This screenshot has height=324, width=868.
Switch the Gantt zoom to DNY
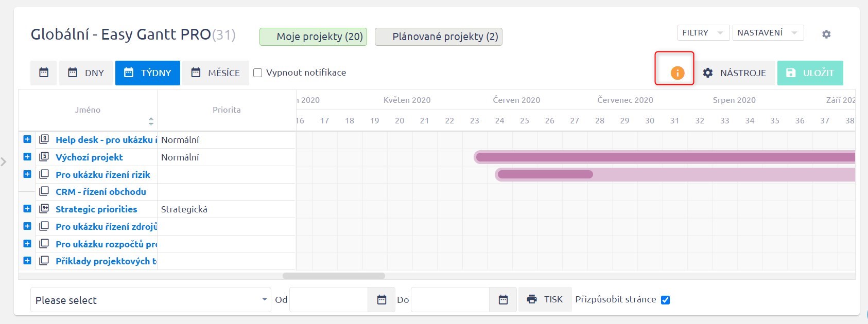coord(86,73)
